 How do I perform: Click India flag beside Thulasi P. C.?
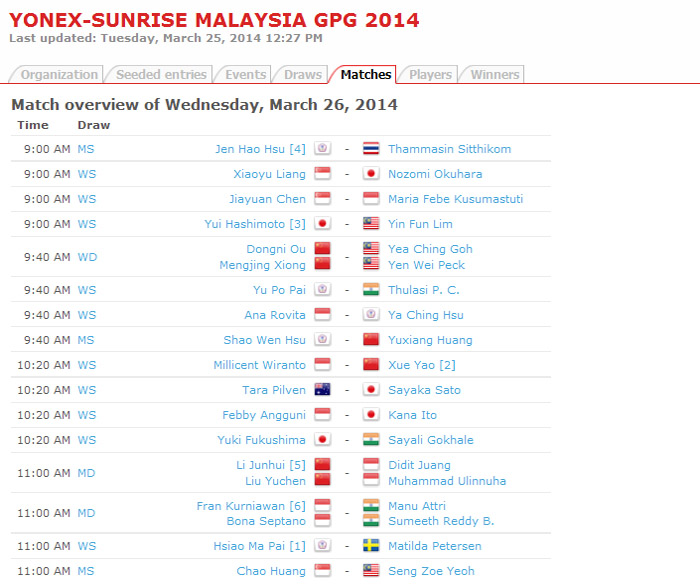pos(371,289)
